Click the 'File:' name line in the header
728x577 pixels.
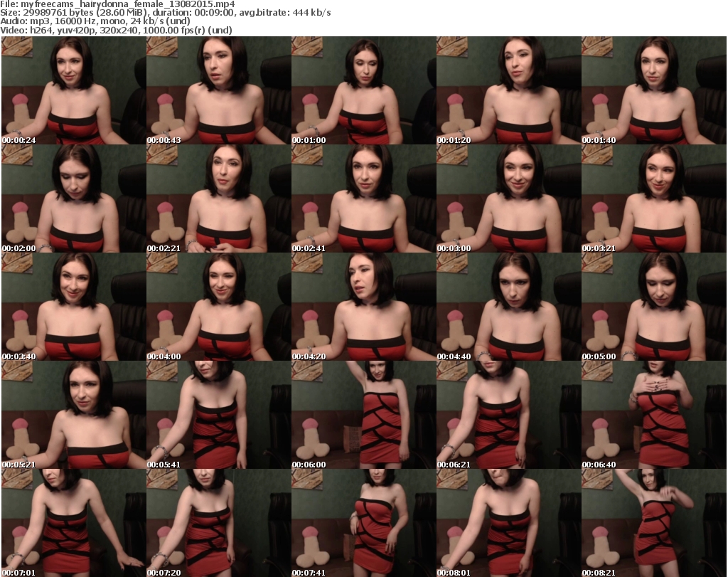(117, 4)
